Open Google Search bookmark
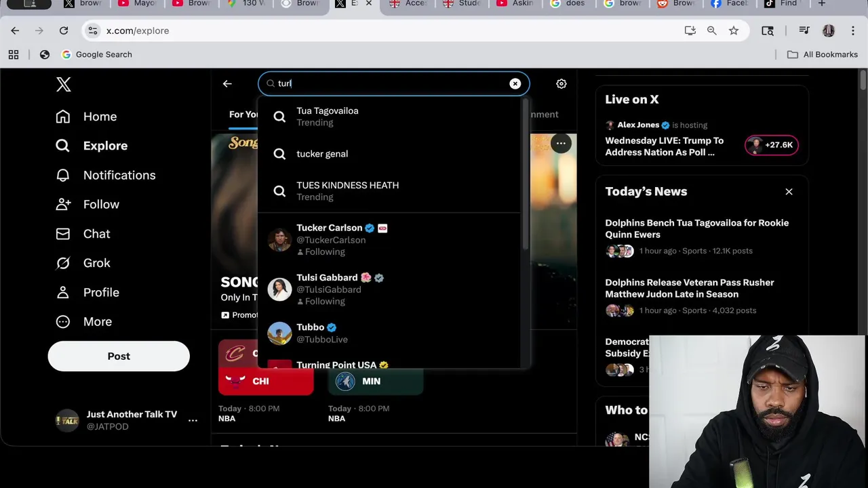 [x=96, y=54]
